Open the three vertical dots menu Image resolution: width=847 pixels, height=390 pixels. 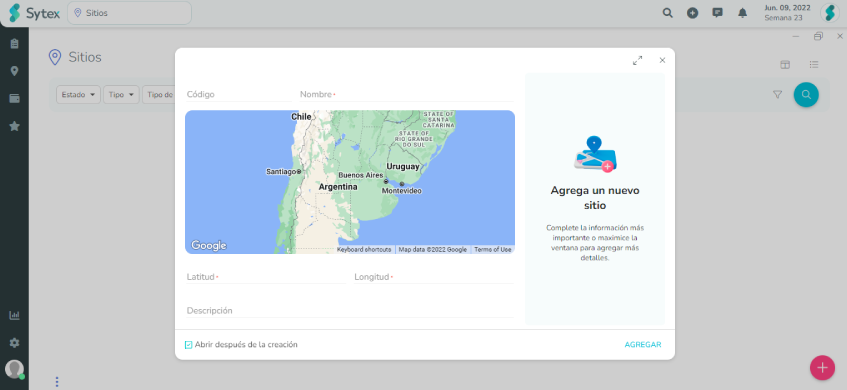(57, 382)
